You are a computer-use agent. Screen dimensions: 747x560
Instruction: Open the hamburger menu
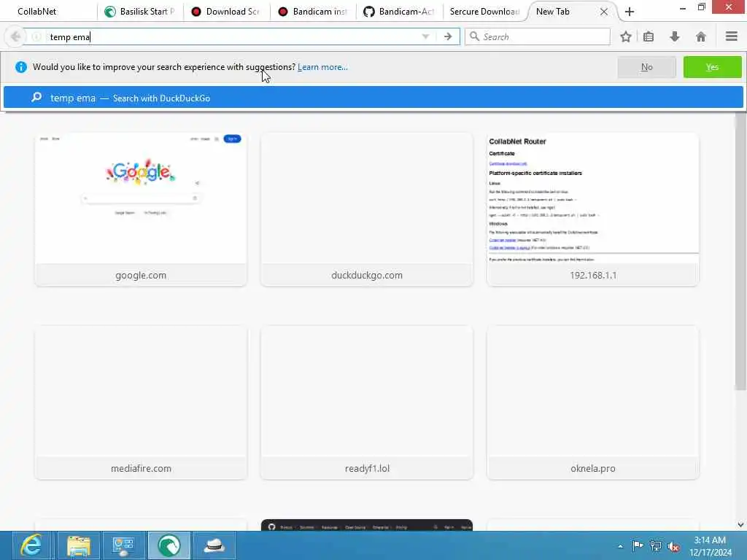[x=731, y=36]
